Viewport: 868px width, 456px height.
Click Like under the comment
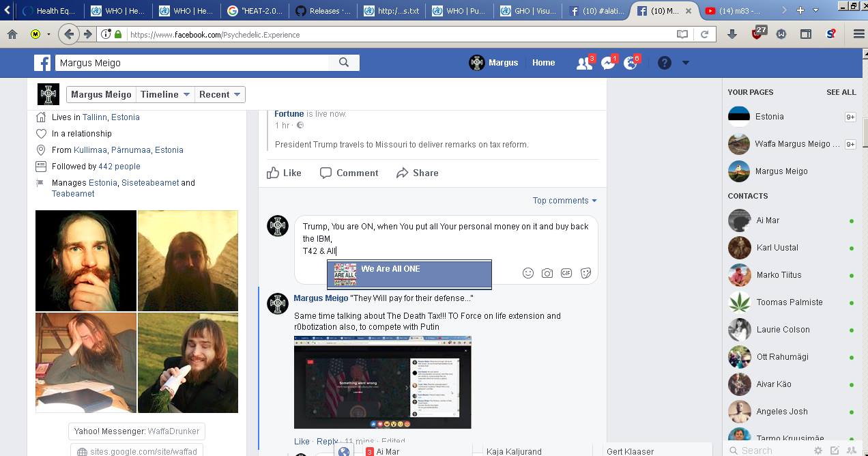click(302, 442)
